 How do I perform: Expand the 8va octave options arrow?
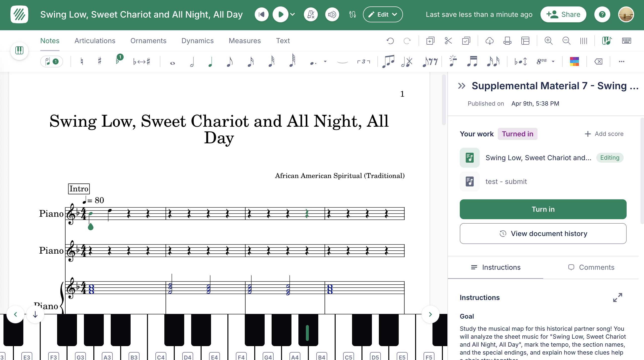coord(553,61)
